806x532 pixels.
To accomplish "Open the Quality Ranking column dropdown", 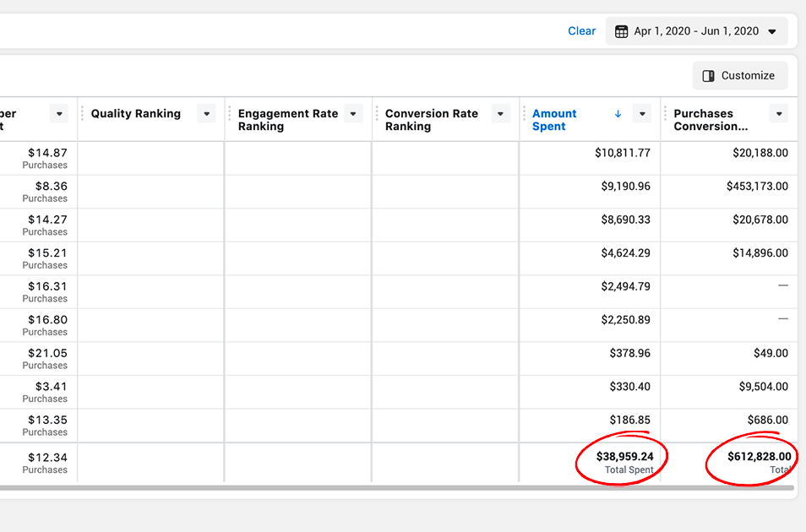I will 206,114.
